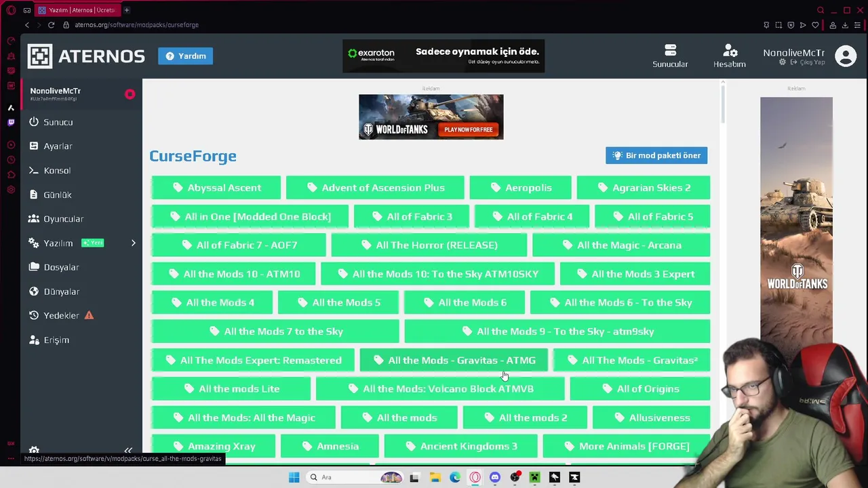Go to Sunucular servers page
The image size is (868, 488).
click(670, 56)
